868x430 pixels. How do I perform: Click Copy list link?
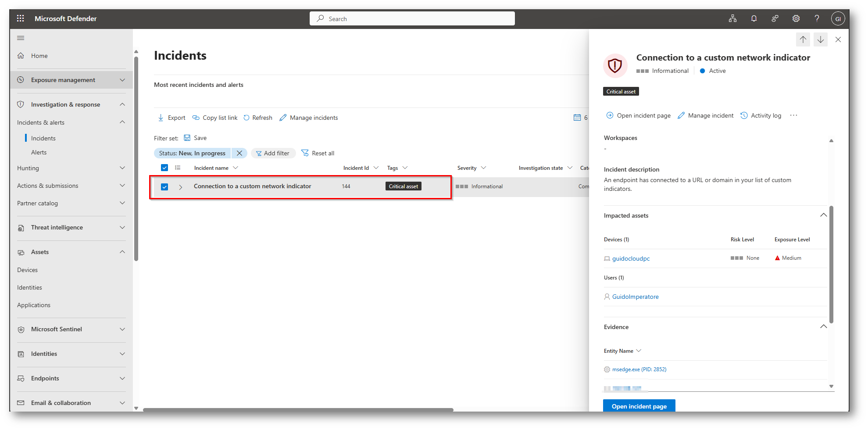215,118
